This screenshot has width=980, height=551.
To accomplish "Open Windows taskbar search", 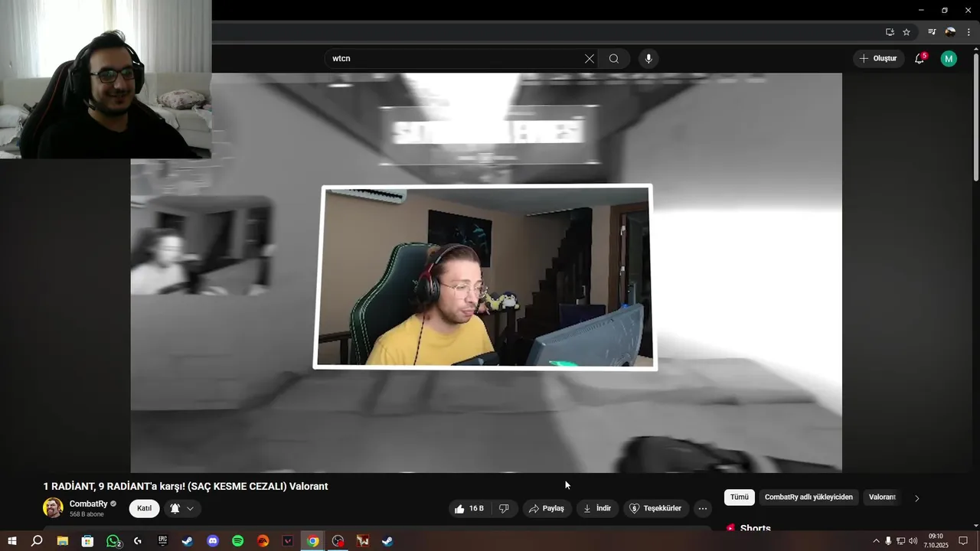I will click(x=36, y=541).
